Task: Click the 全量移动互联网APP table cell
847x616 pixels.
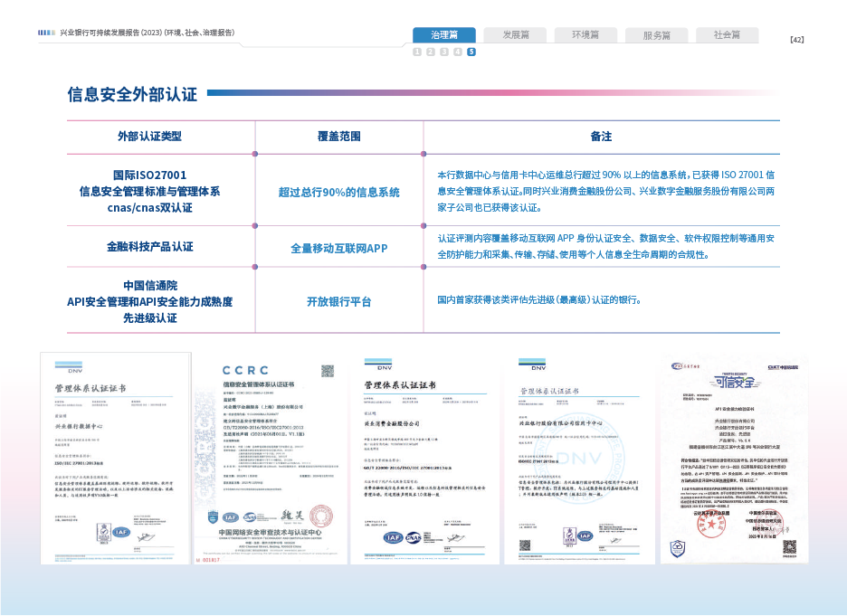Action: tap(338, 247)
